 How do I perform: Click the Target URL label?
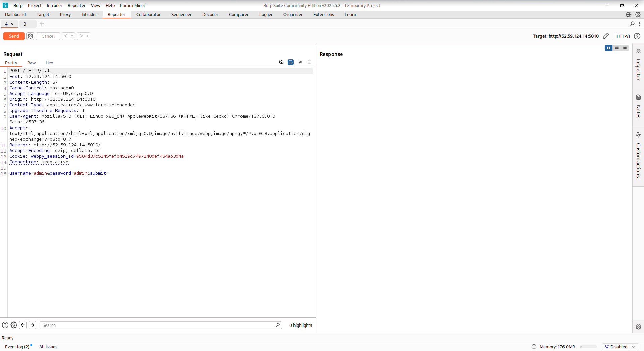pos(566,36)
